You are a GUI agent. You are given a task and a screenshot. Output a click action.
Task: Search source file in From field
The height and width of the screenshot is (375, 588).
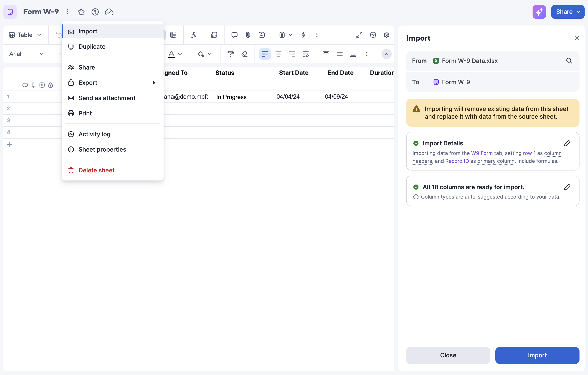click(x=569, y=61)
